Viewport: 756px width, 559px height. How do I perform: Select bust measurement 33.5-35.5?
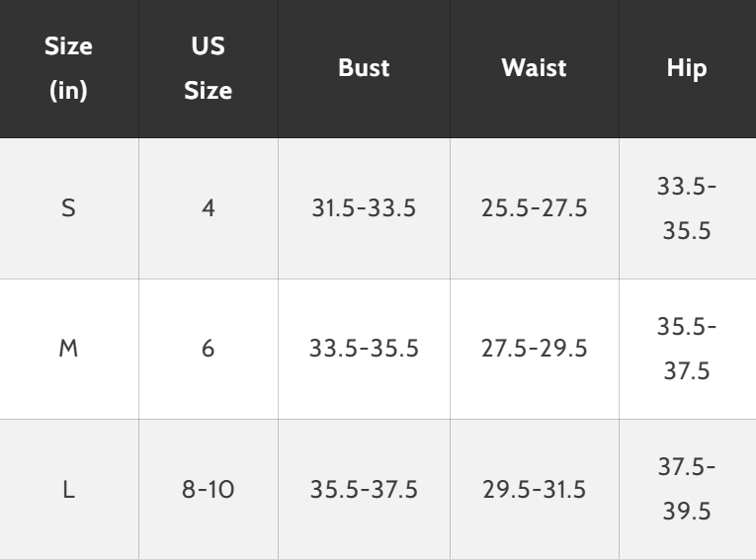(364, 349)
